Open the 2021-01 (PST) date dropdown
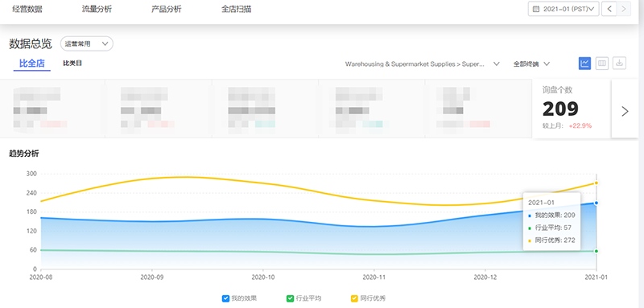Screen dimensions: 644x308 click(x=563, y=9)
